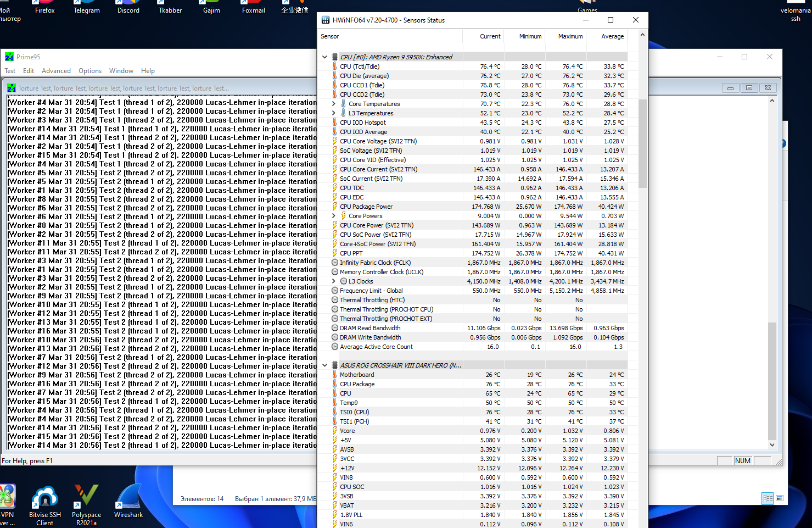Viewport: 812px width, 528px height.
Task: Open the Help menu in Prime95
Action: pyautogui.click(x=148, y=71)
